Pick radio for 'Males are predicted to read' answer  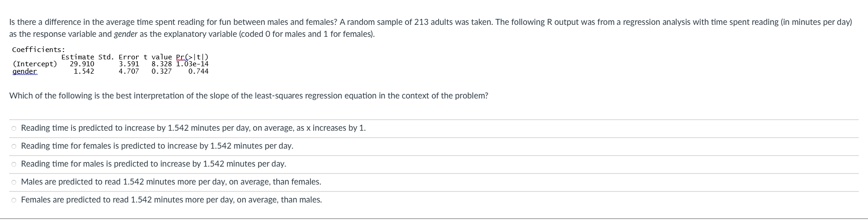point(14,182)
